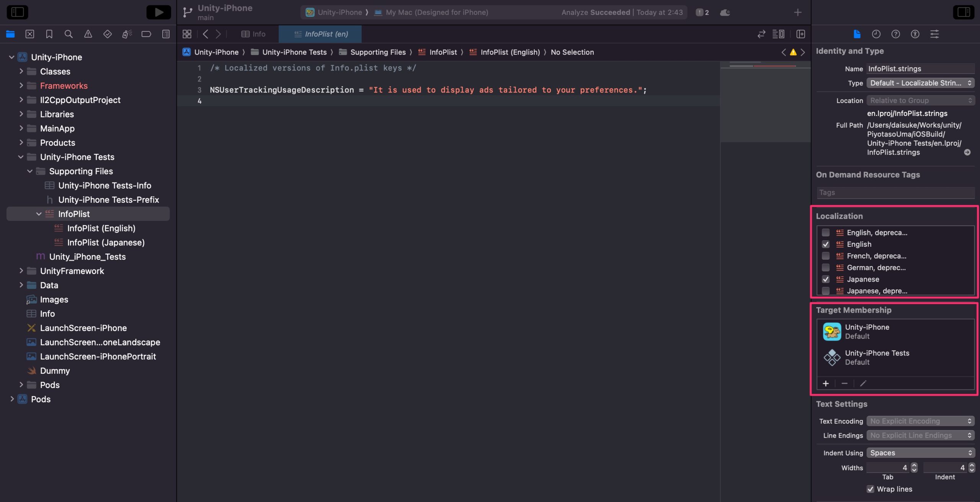Viewport: 980px width, 502px height.
Task: Add a target membership with plus
Action: [826, 383]
